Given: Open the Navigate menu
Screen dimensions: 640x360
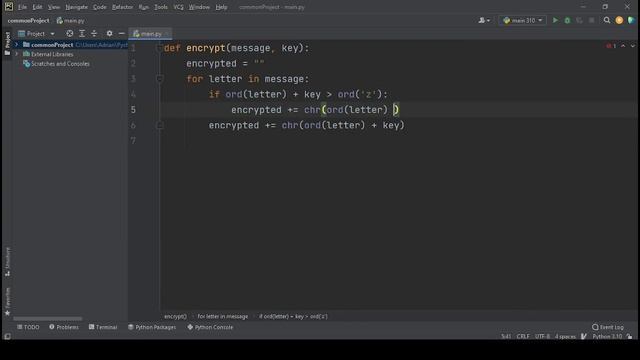Looking at the screenshot, I should 76,7.
